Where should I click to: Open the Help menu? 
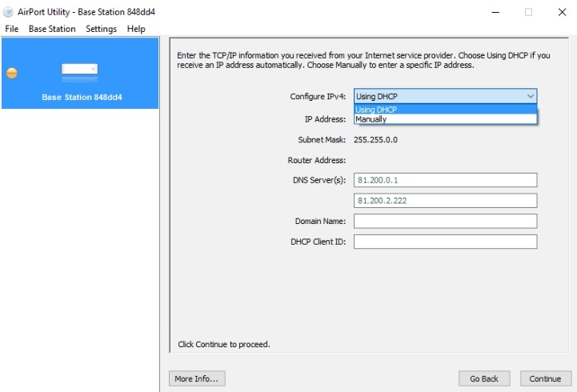pos(136,29)
